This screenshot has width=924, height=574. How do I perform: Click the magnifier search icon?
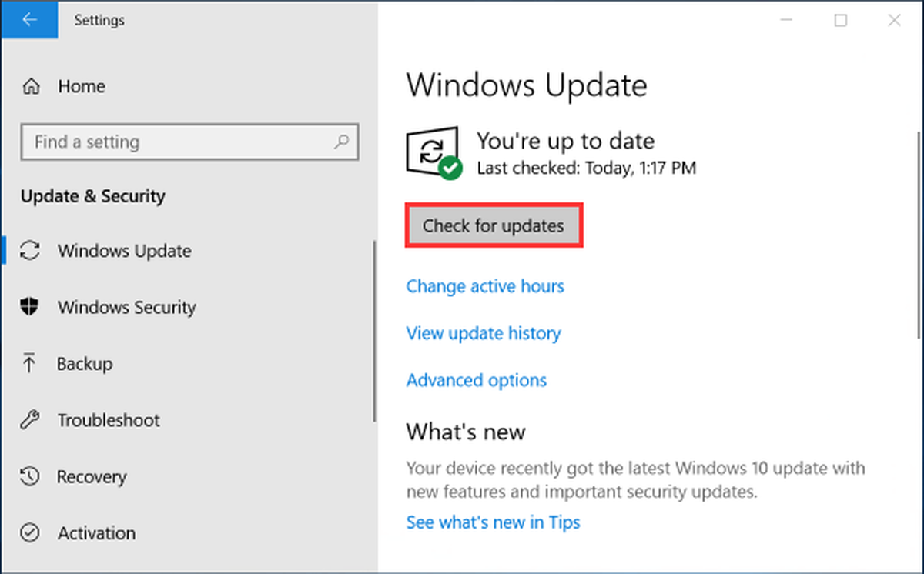(x=341, y=142)
